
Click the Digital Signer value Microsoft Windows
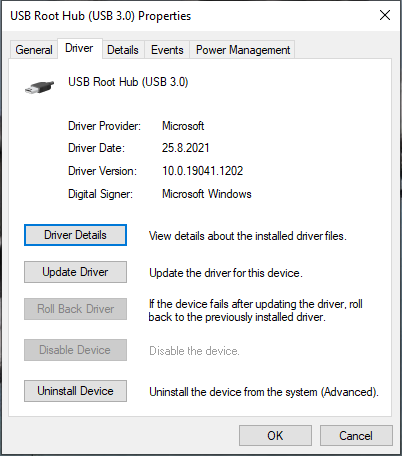207,194
